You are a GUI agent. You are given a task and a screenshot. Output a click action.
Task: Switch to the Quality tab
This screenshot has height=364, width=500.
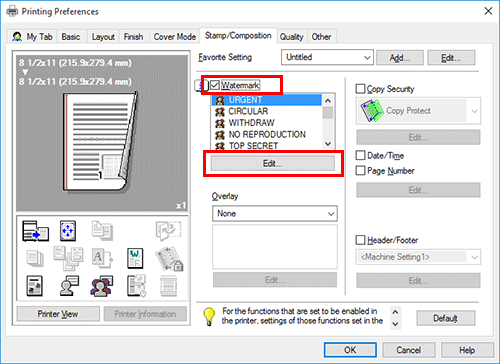(291, 37)
